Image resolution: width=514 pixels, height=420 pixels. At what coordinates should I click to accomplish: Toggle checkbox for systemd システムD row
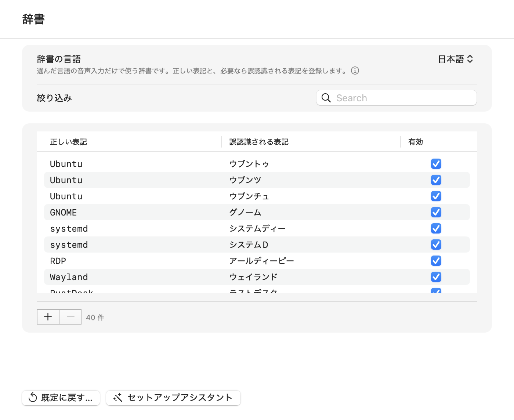436,245
